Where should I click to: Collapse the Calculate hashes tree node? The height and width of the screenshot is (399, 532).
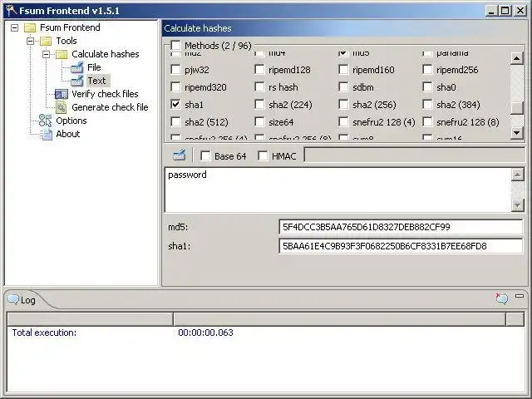click(x=47, y=54)
